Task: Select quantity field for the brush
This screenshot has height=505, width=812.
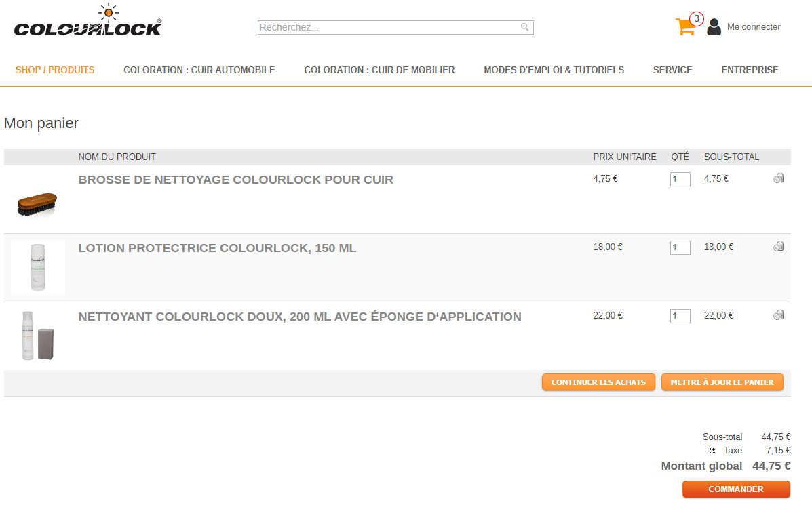Action: click(680, 179)
